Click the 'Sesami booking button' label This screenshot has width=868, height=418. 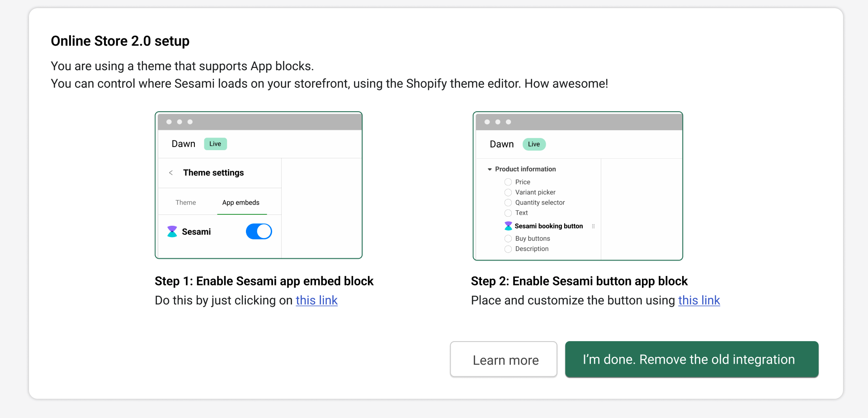tap(549, 226)
